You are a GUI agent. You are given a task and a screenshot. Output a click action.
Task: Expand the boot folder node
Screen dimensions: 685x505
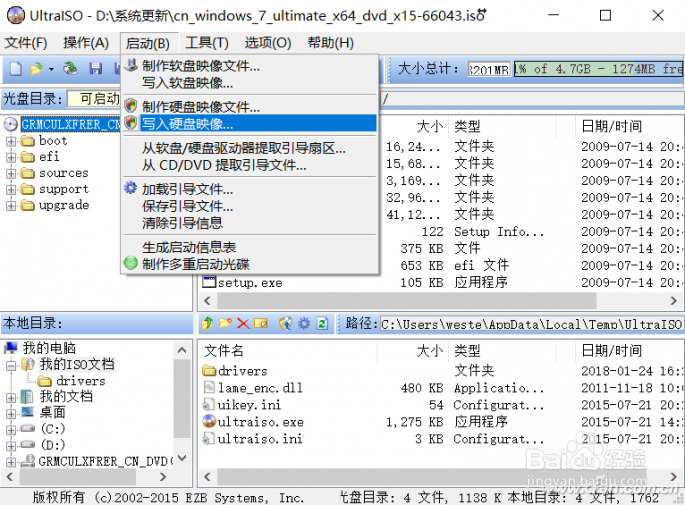(x=11, y=142)
